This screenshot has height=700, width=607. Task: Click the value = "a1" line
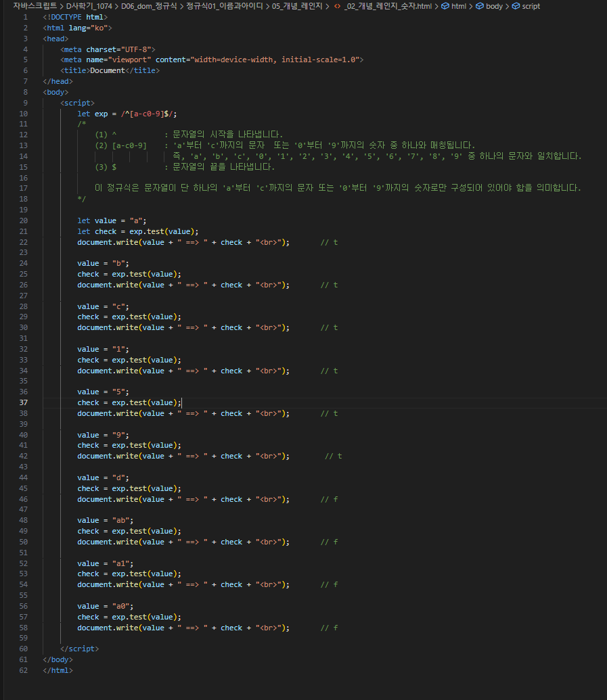pyautogui.click(x=106, y=563)
